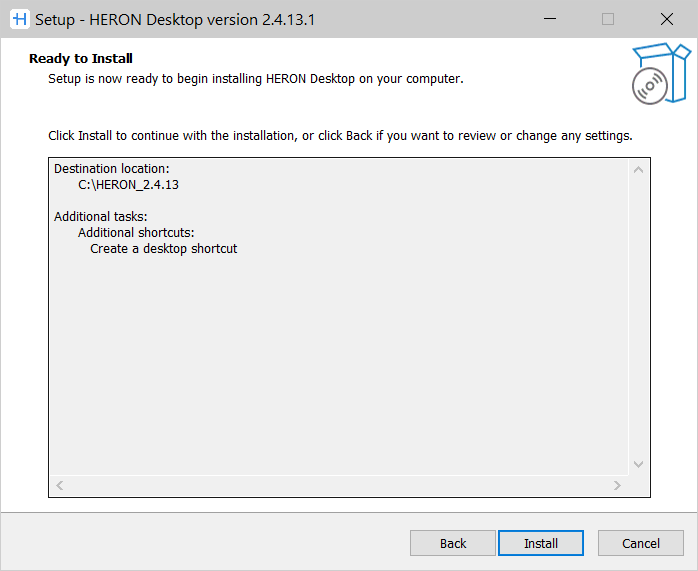Click the window title 'Setup - HERON Desktop'
Viewport: 698px width, 571px height.
pyautogui.click(x=175, y=19)
